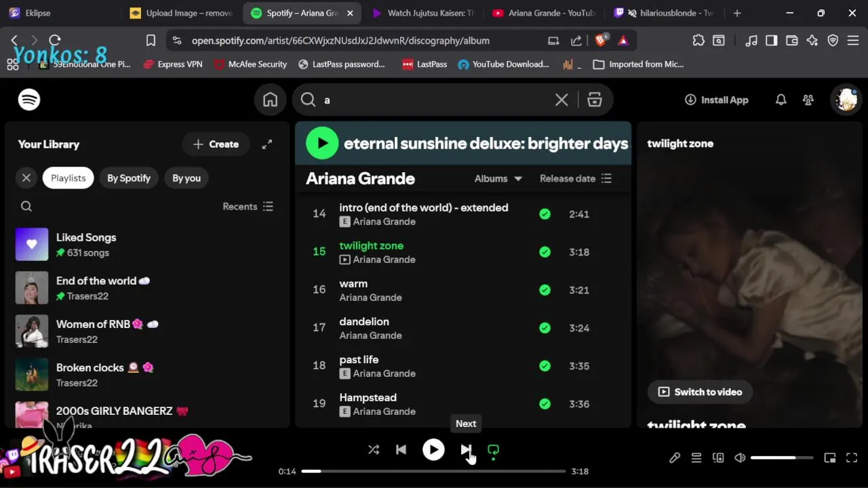This screenshot has width=868, height=488.
Task: Click Switch to video
Action: [700, 392]
